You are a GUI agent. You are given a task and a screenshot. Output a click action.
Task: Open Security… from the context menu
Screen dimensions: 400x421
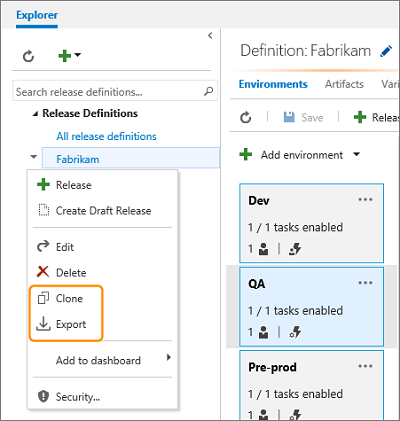tap(103, 397)
